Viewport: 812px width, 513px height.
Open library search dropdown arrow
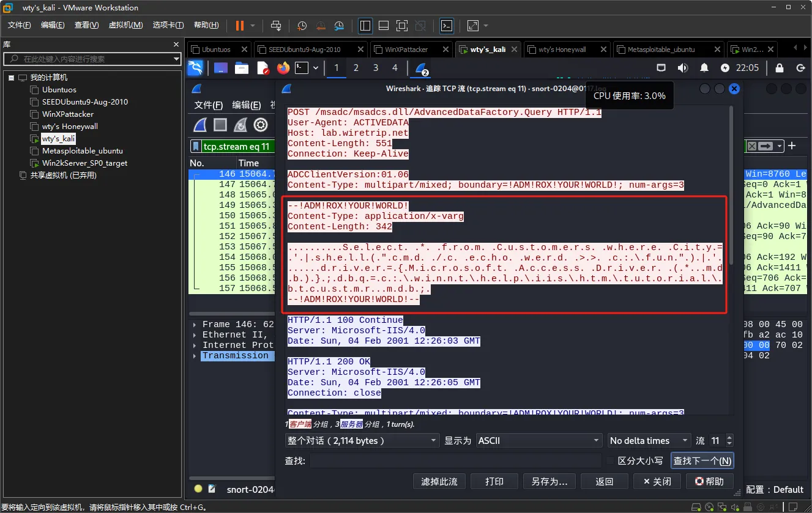(x=176, y=59)
